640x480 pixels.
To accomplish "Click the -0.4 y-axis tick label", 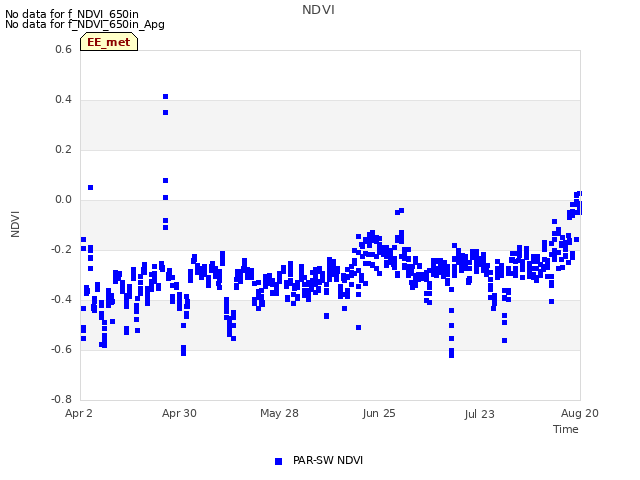I will pyautogui.click(x=61, y=299).
